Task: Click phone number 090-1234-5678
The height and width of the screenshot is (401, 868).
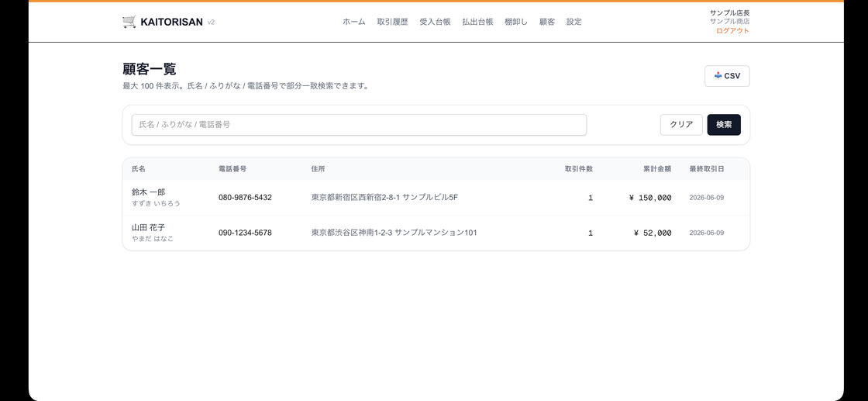Action: pos(245,233)
